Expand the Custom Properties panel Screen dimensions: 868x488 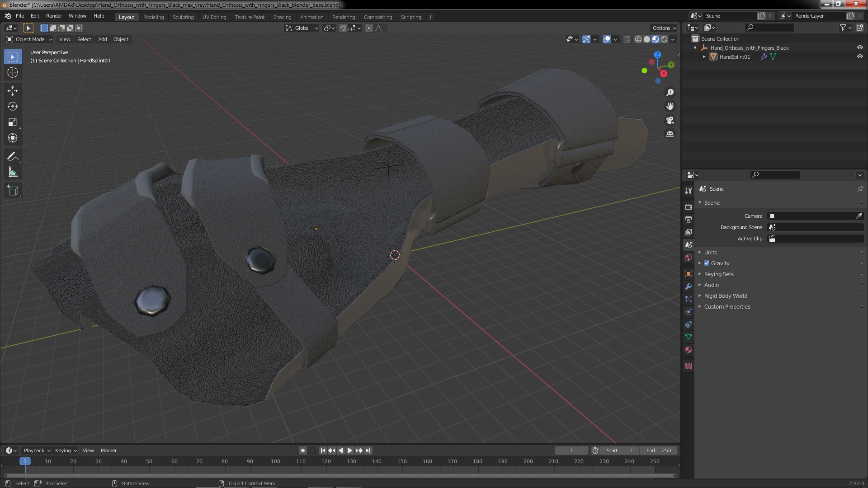726,306
